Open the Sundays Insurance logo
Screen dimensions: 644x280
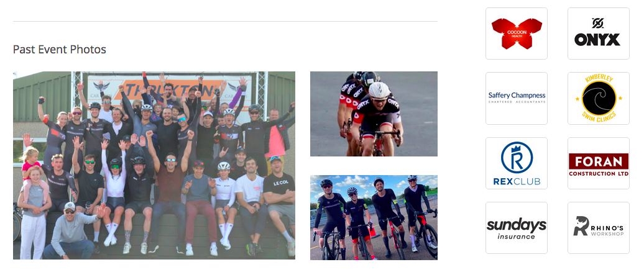pos(517,228)
